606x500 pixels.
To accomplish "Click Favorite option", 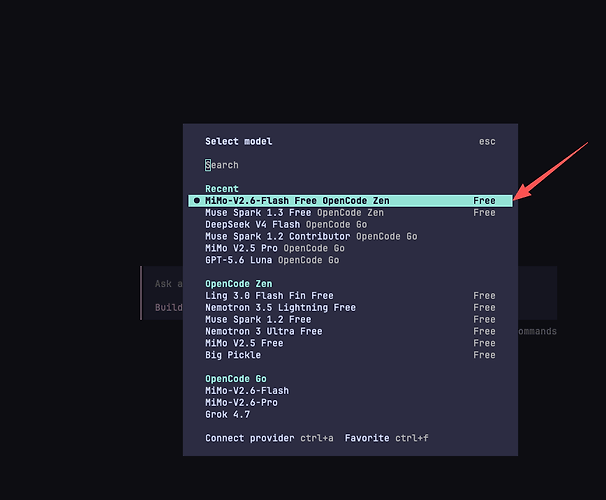I will point(386,438).
